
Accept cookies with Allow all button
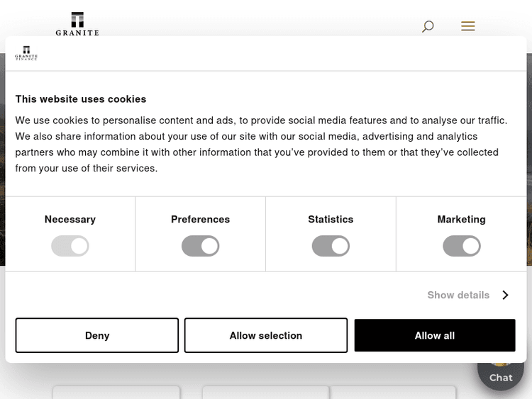(435, 335)
